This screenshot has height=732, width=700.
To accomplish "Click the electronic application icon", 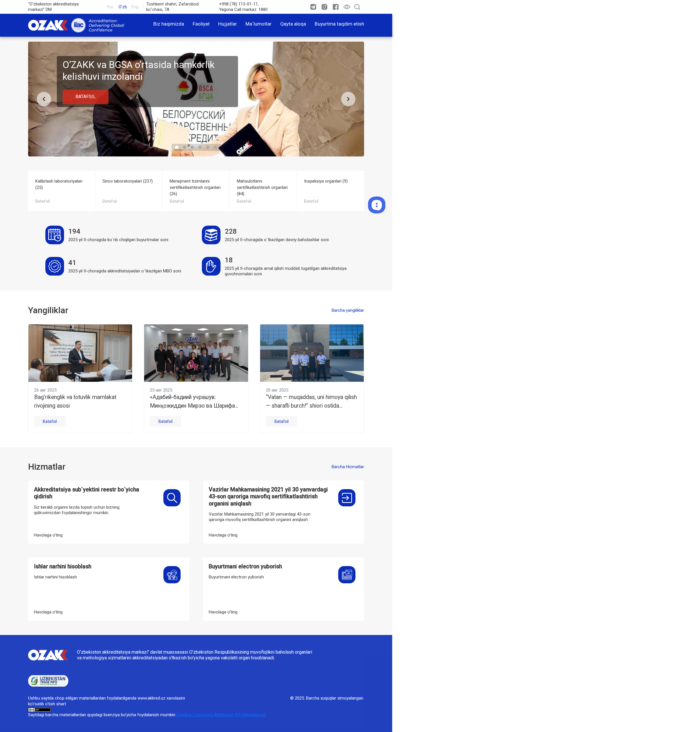I will 347,575.
